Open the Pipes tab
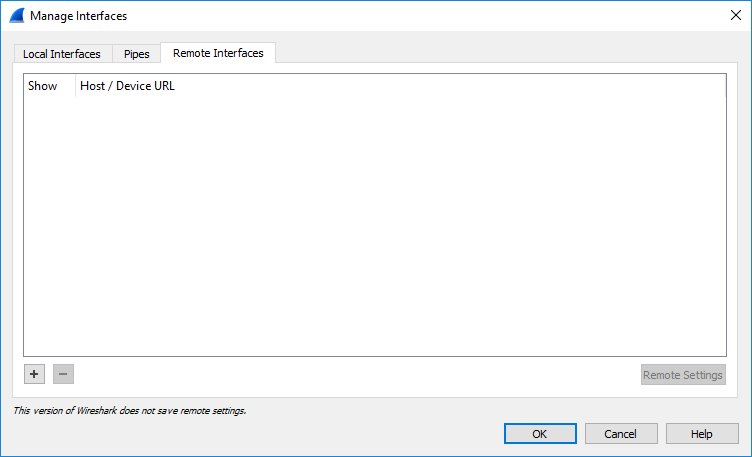The image size is (752, 457). point(136,54)
